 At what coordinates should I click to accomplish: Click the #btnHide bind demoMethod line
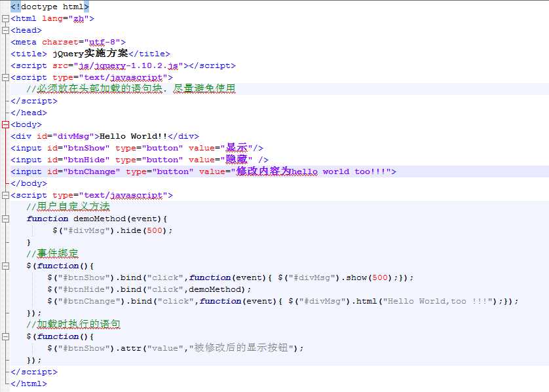click(149, 289)
